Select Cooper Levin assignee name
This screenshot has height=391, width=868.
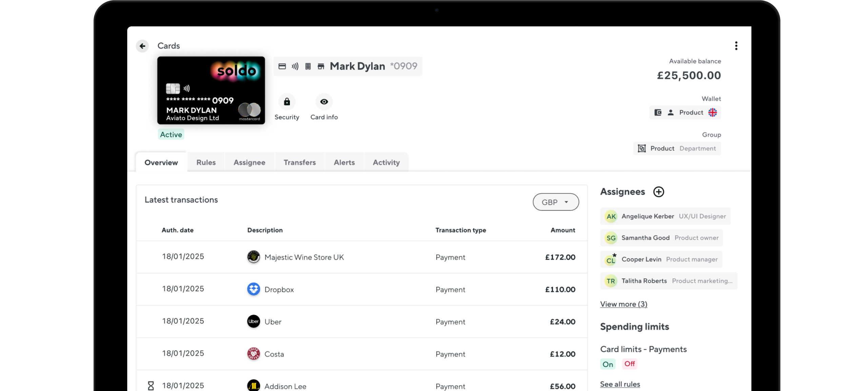(641, 259)
